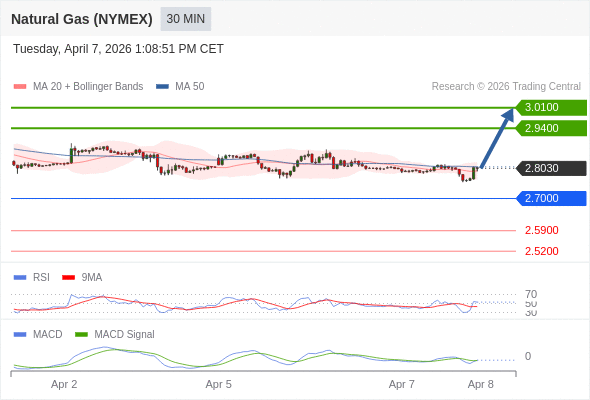Click the RSI blue legend swatch
Image resolution: width=590 pixels, height=400 pixels.
(20, 278)
